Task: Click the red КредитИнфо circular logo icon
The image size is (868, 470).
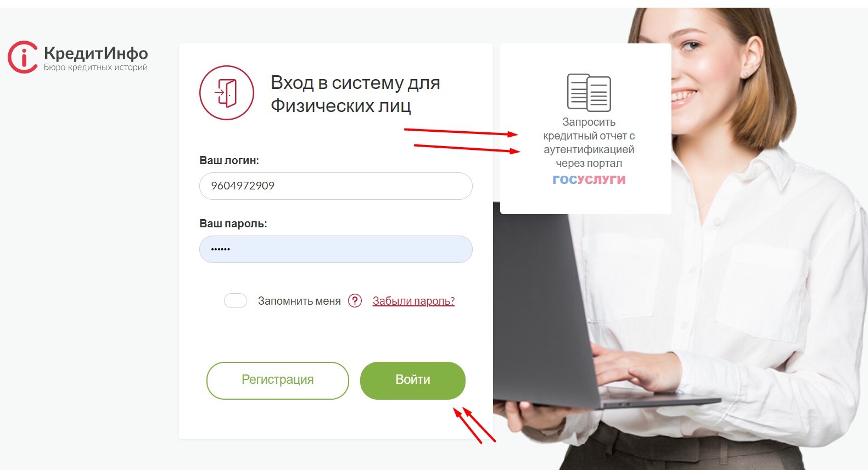Action: tap(23, 57)
